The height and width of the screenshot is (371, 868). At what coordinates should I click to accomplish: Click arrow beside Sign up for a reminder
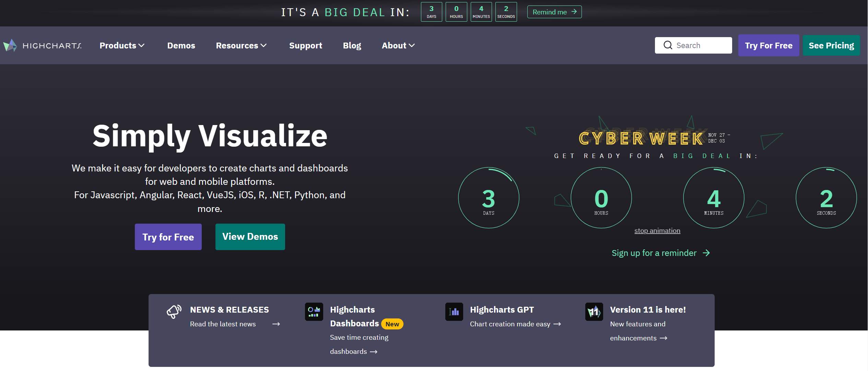click(706, 253)
